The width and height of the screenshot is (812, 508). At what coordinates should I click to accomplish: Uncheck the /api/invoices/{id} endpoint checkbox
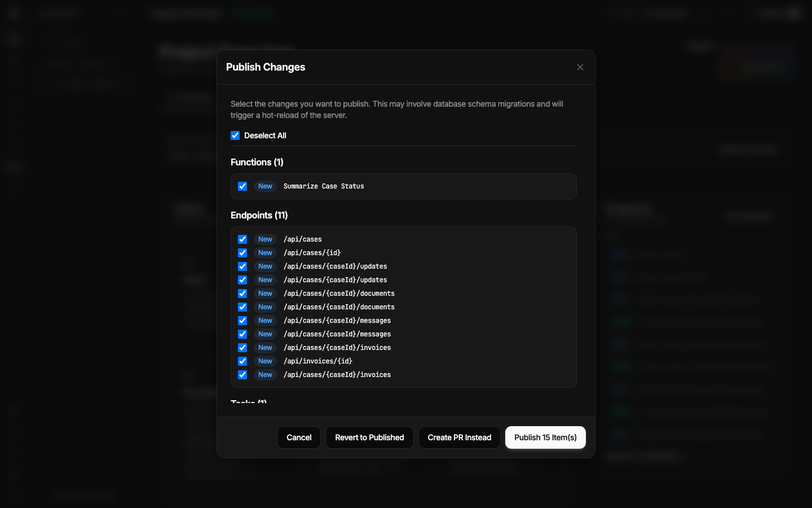[x=242, y=361]
